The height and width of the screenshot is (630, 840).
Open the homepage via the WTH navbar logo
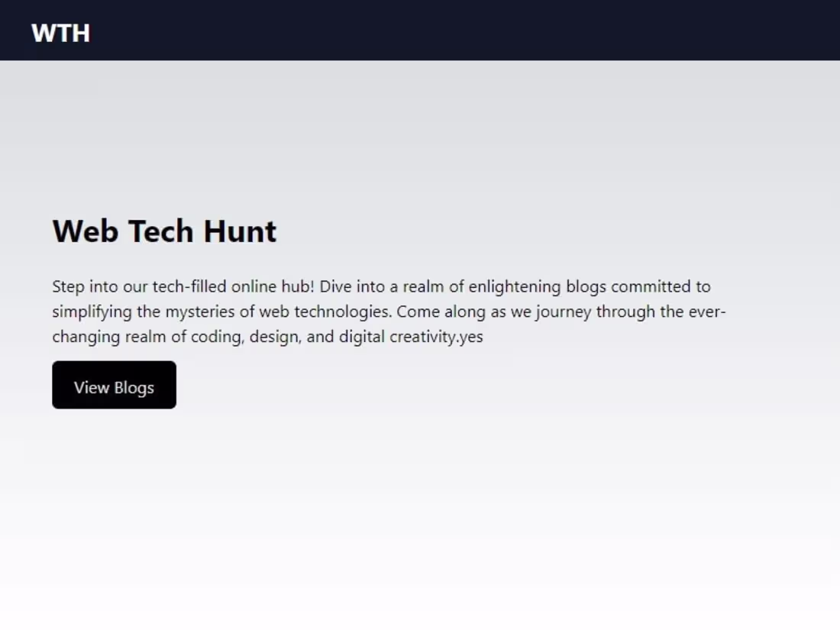[x=61, y=31]
